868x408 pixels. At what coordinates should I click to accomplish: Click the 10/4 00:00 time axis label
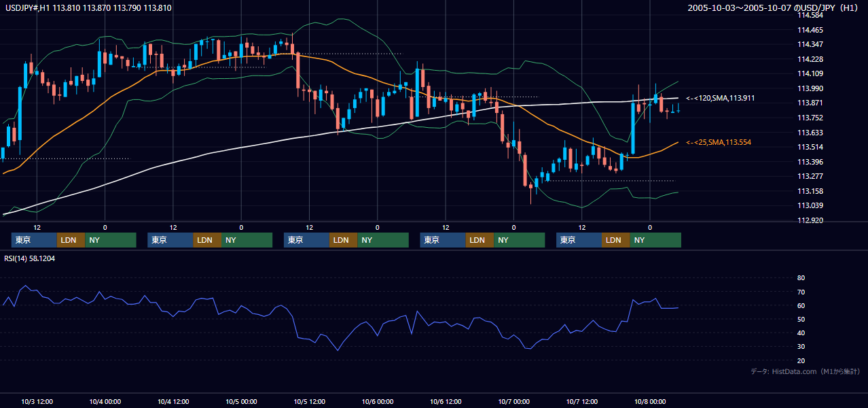click(105, 401)
